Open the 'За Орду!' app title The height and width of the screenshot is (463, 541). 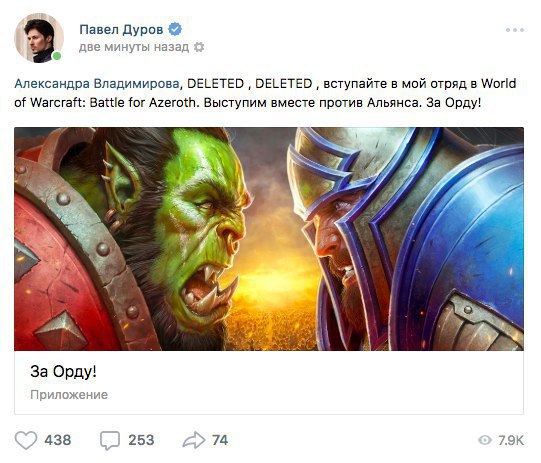click(x=63, y=372)
